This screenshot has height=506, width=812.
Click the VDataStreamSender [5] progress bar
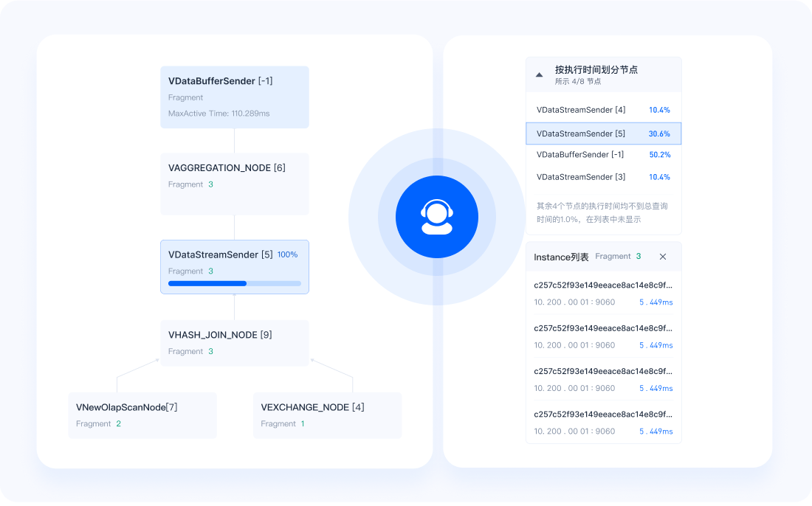pyautogui.click(x=234, y=283)
